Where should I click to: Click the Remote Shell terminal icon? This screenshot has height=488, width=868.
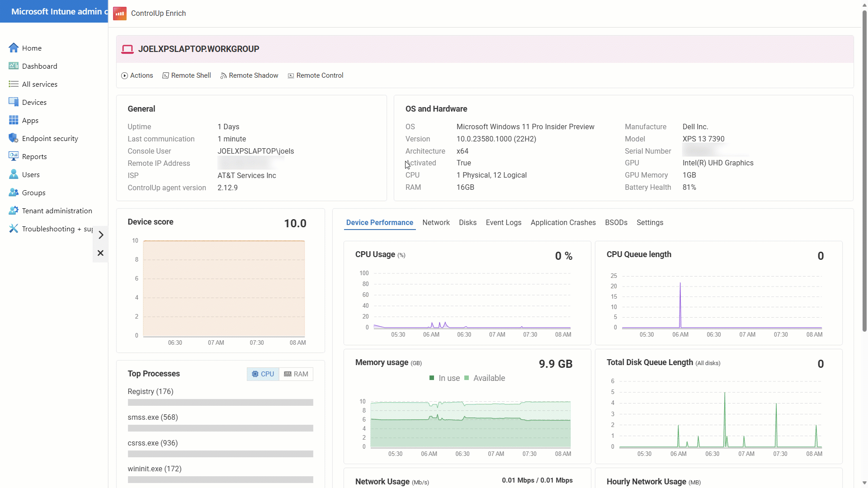(165, 76)
